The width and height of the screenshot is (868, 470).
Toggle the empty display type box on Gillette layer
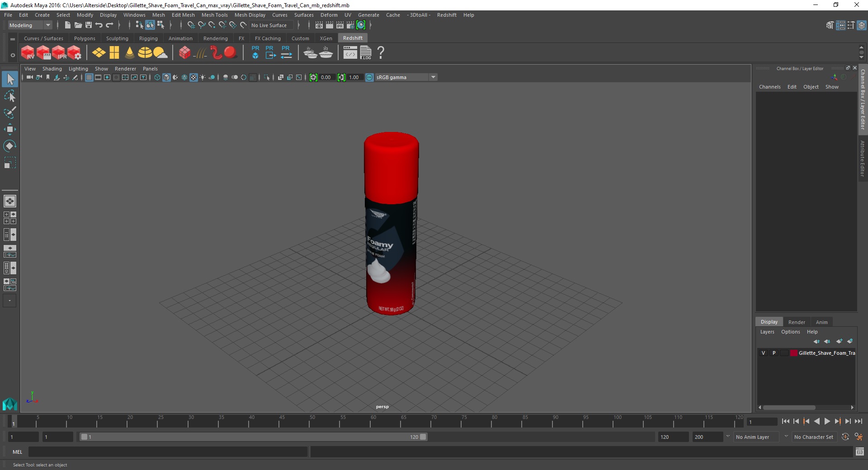784,353
